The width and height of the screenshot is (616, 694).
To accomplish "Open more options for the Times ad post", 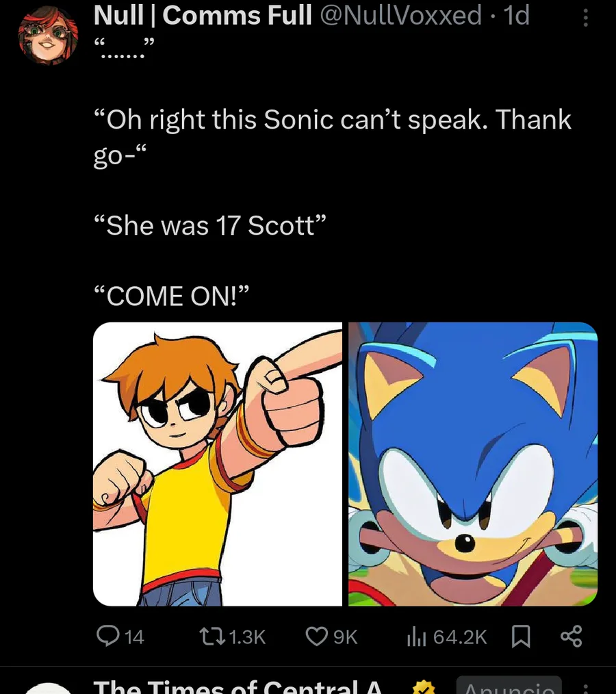I will (586, 689).
